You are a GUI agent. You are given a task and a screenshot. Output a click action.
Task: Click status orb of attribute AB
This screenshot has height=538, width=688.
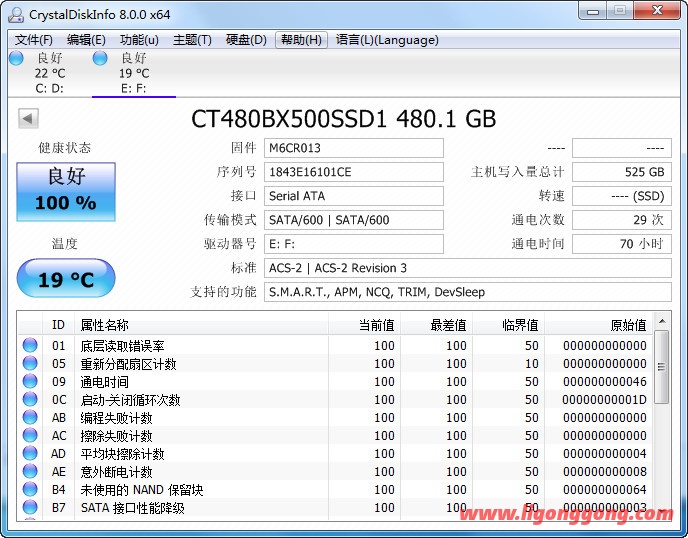[x=30, y=417]
